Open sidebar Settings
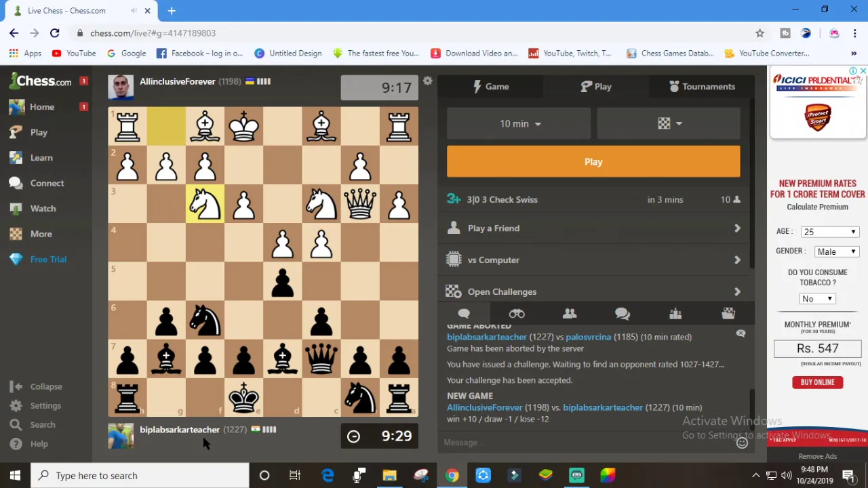This screenshot has height=488, width=868. (45, 405)
